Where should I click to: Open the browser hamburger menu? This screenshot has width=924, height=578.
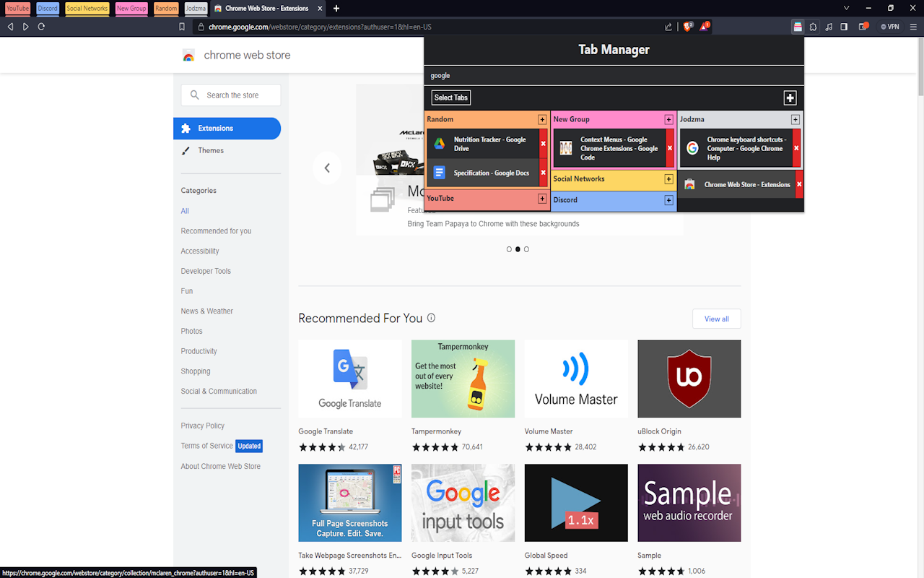(x=914, y=26)
